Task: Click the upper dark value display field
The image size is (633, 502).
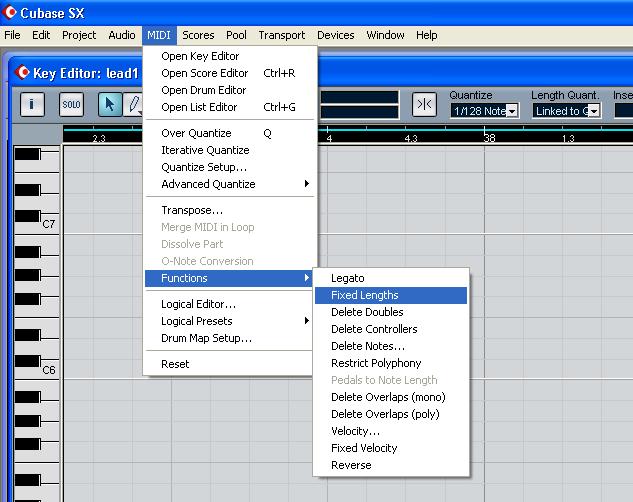Action: point(359,97)
